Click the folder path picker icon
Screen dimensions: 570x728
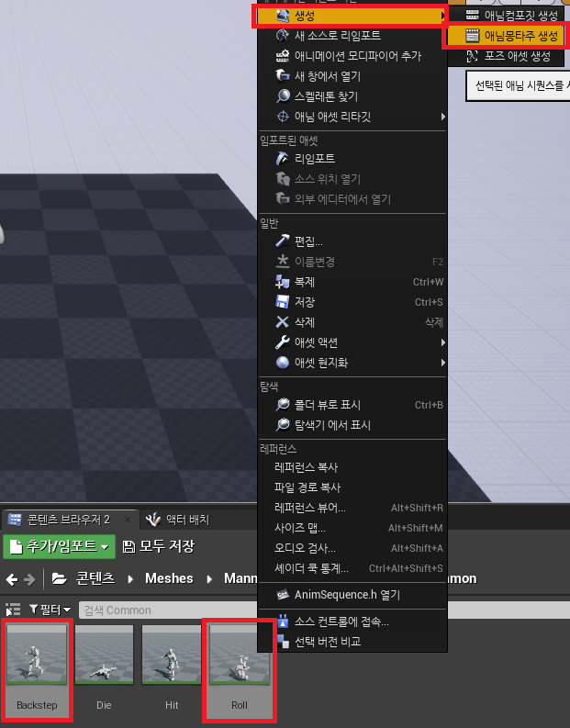tap(59, 578)
